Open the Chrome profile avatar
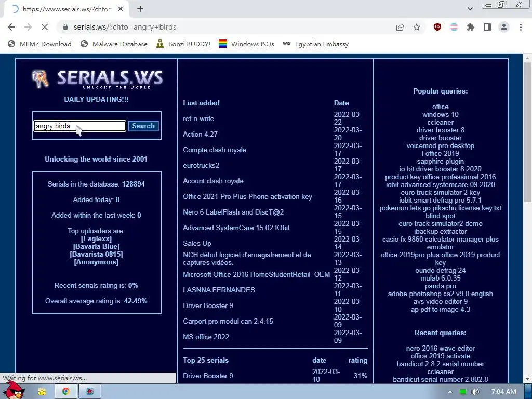Screen dimensions: 532x399 504,27
